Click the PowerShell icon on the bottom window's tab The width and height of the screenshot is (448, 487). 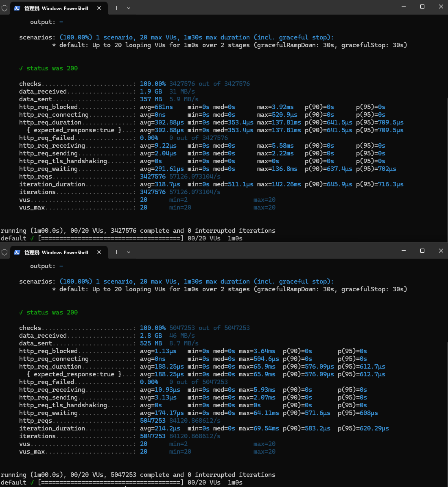point(17,252)
